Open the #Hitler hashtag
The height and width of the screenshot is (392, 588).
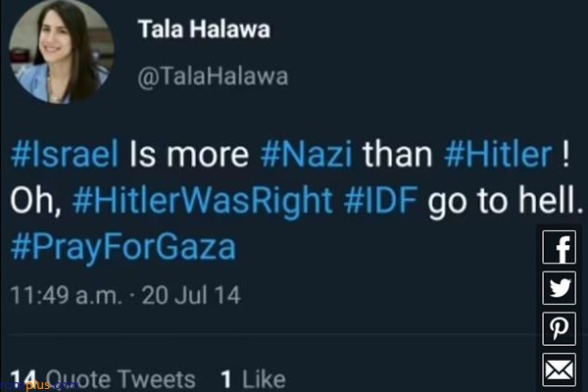[498, 154]
